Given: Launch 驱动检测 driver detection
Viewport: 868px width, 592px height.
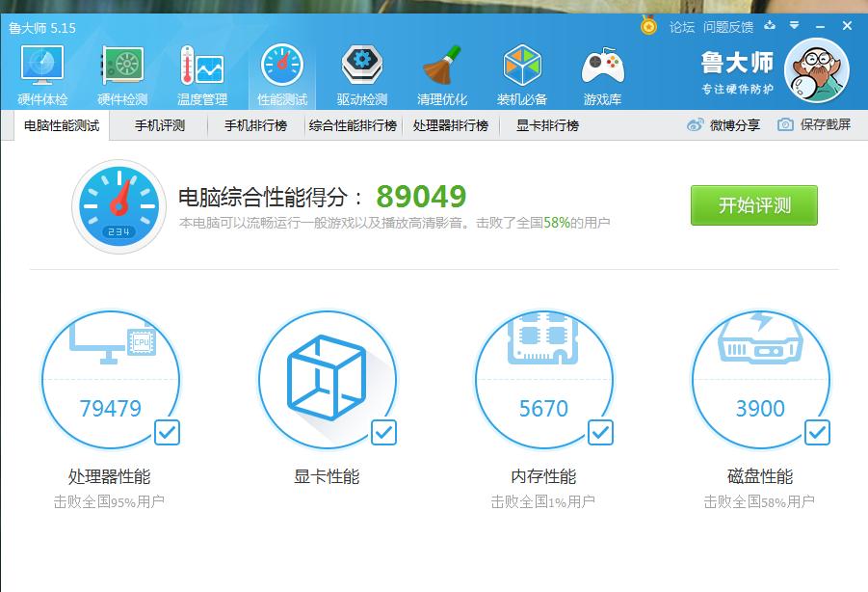Looking at the screenshot, I should [x=360, y=67].
